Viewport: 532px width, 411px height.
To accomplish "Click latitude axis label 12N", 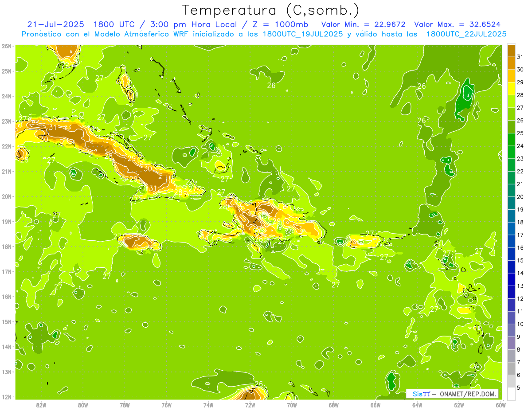I will point(7,396).
